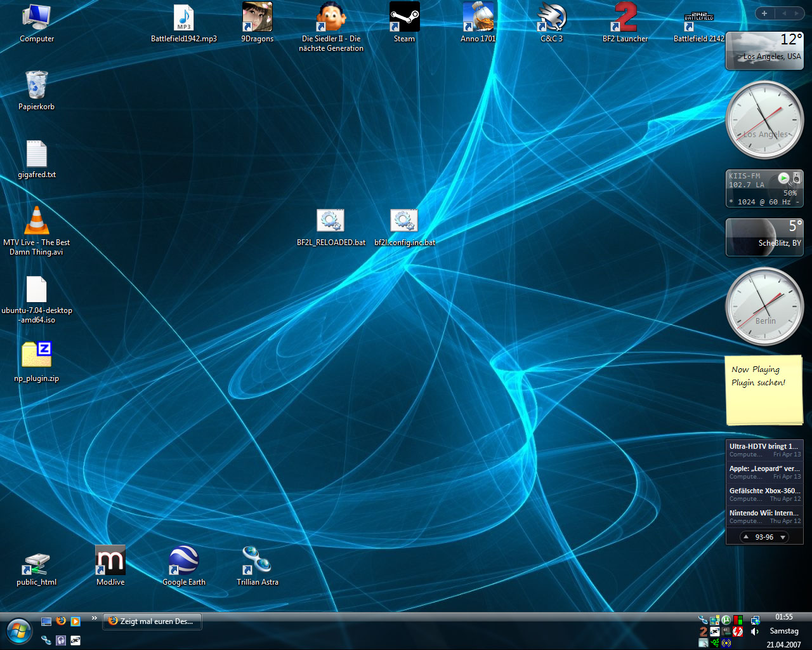Viewport: 812px width, 650px height.
Task: Click Show Desktop in Quick Launch
Action: (46, 621)
